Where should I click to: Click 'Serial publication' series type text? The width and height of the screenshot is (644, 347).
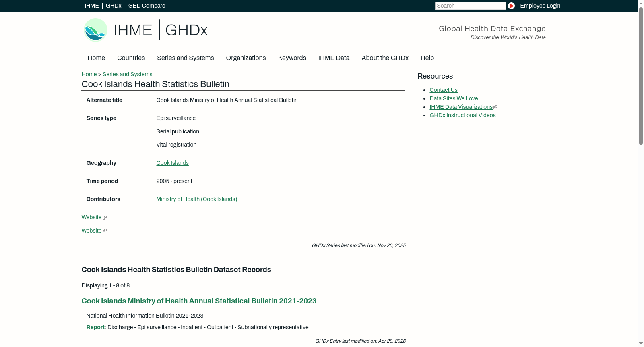[x=178, y=131]
